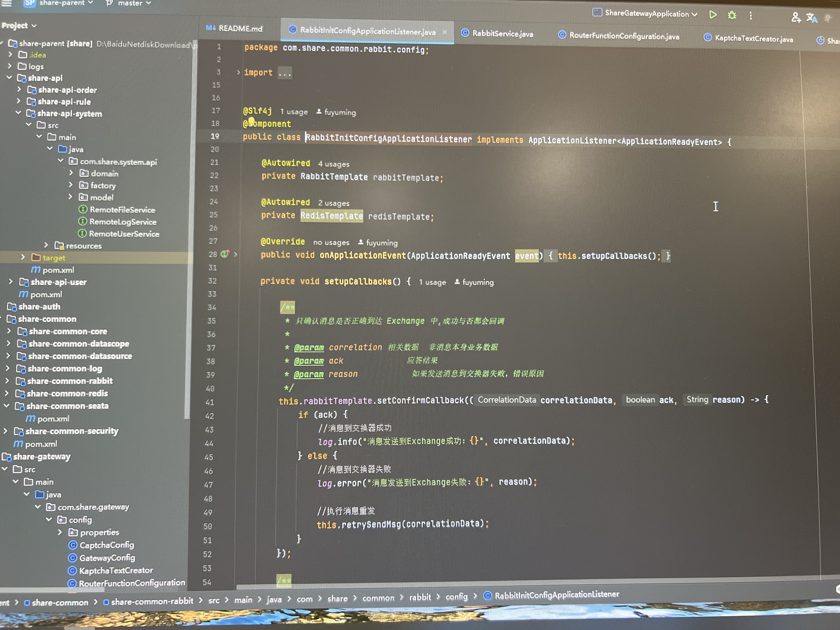
Task: Click the hamburger main menu icon
Action: (6, 3)
